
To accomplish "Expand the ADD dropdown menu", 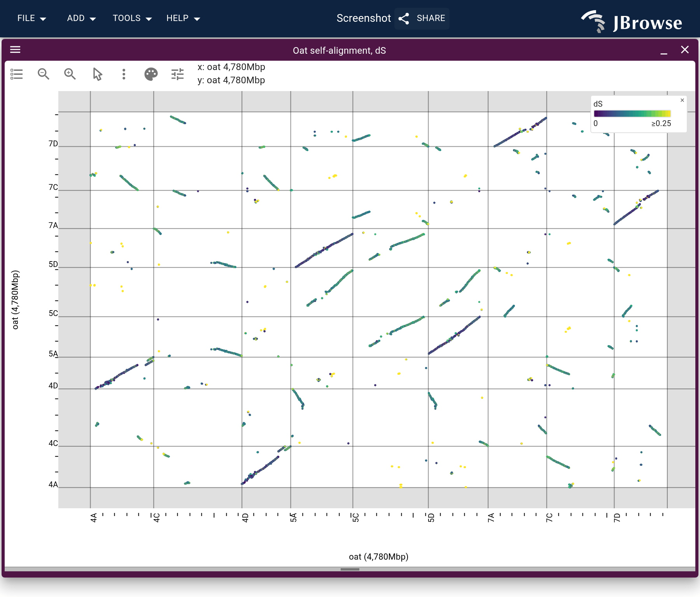I will click(x=81, y=18).
